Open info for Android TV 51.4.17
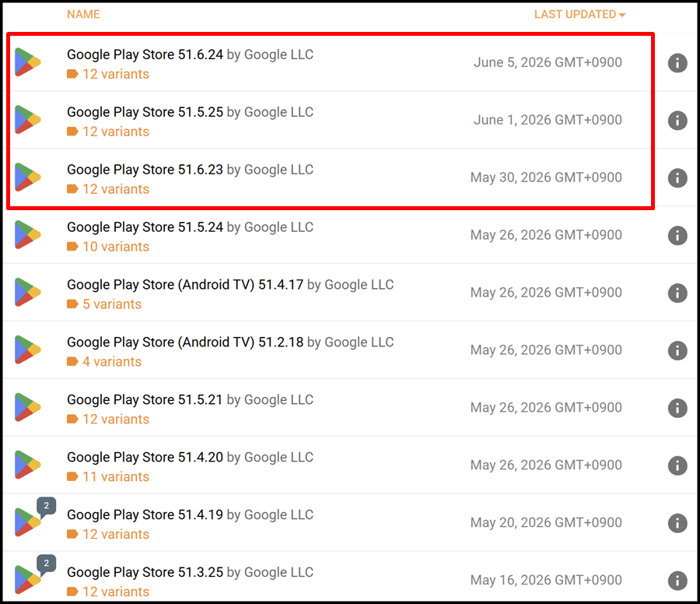 point(677,293)
